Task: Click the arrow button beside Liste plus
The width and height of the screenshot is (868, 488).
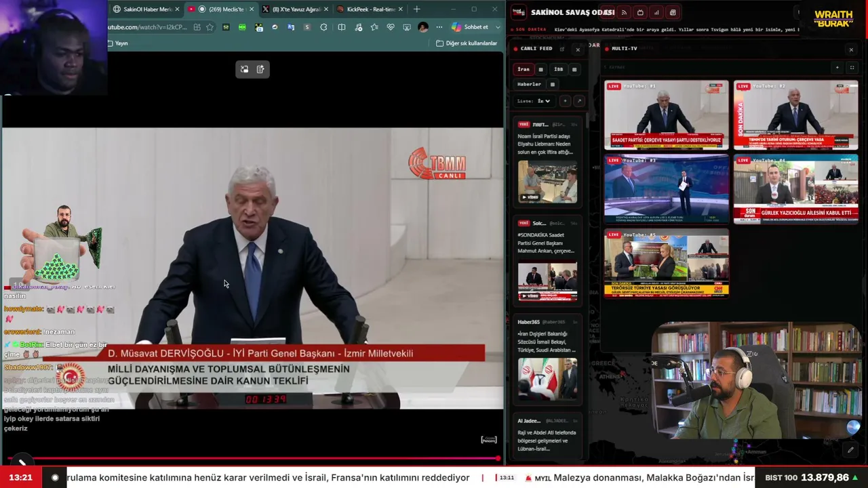Action: point(578,101)
